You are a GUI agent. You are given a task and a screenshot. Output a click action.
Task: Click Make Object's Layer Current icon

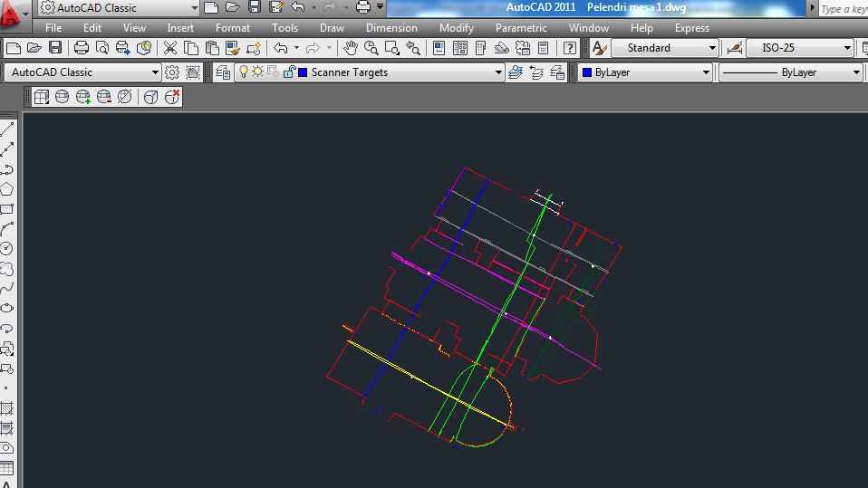(516, 72)
